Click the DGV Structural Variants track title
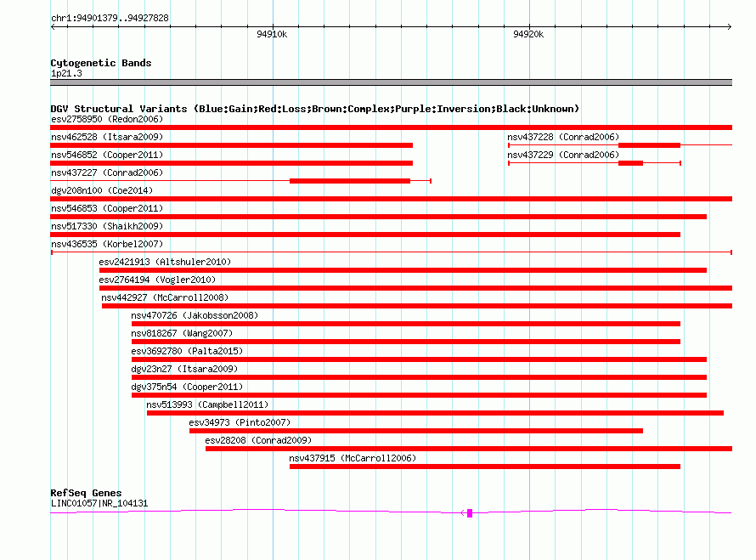This screenshot has height=560, width=756. (314, 109)
